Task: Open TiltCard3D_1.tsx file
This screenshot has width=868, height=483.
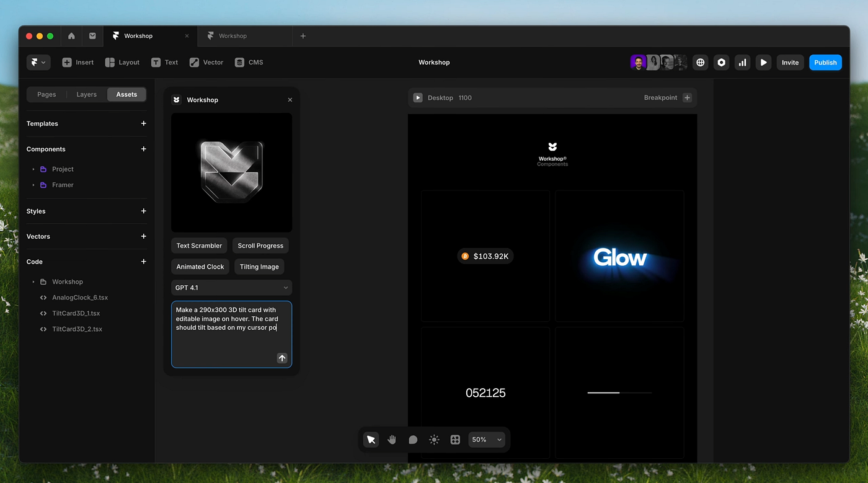Action: (76, 313)
